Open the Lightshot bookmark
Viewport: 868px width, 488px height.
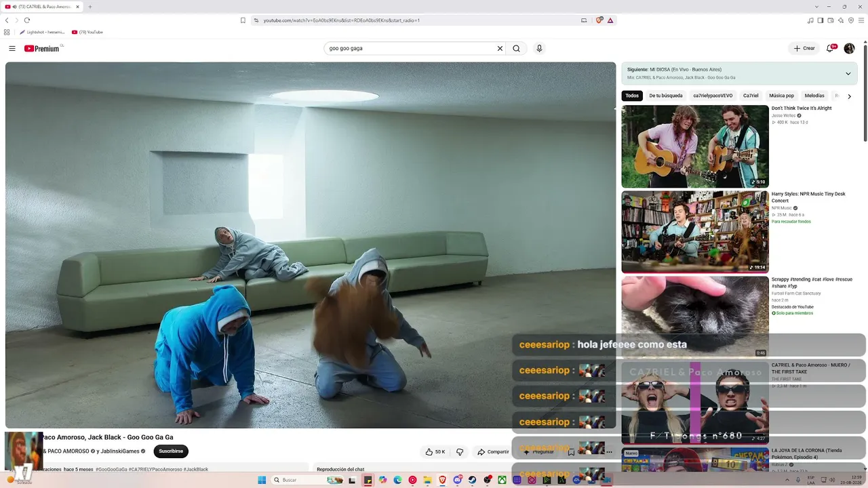point(41,32)
